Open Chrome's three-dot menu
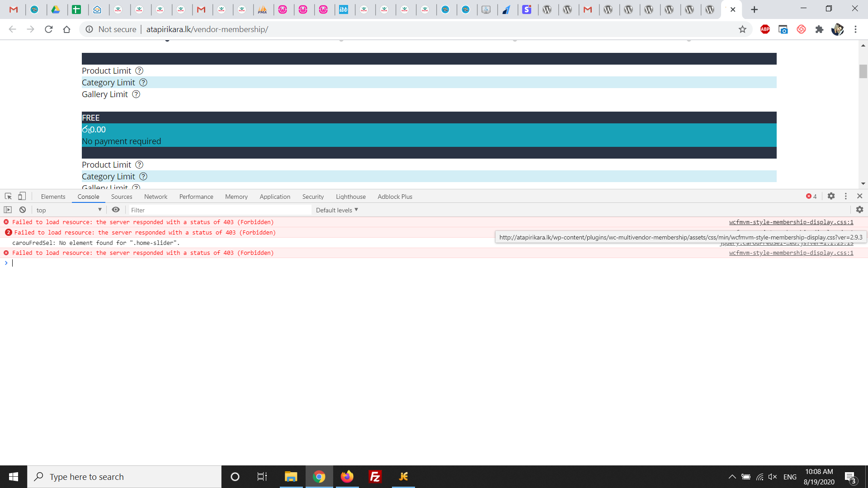Image resolution: width=868 pixels, height=488 pixels. click(x=855, y=29)
